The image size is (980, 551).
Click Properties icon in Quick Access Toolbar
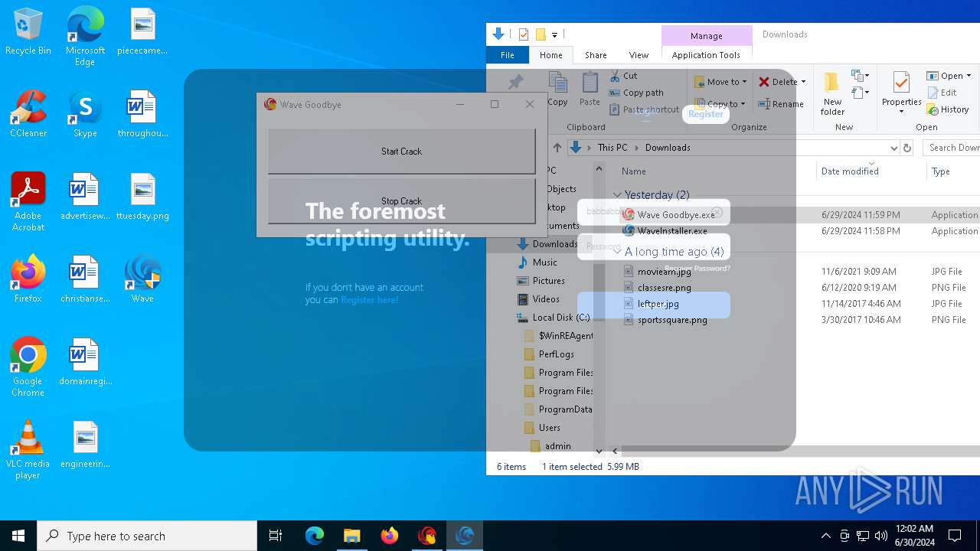[x=524, y=34]
